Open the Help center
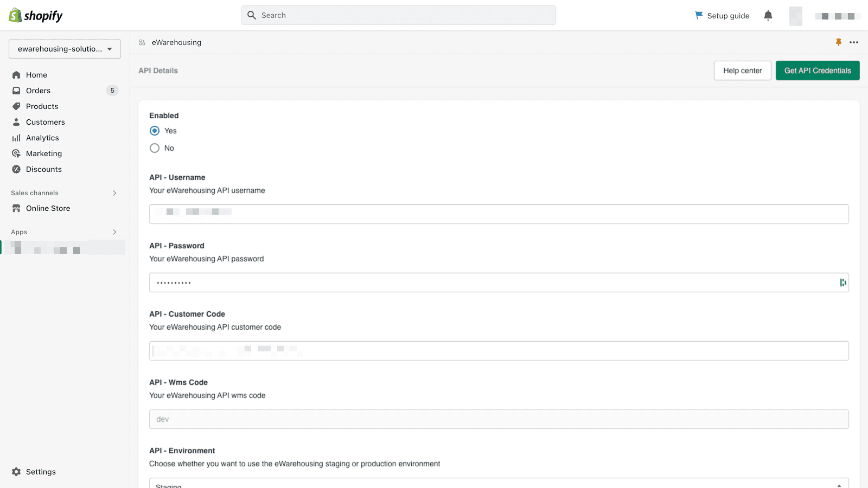The image size is (868, 488). click(742, 70)
